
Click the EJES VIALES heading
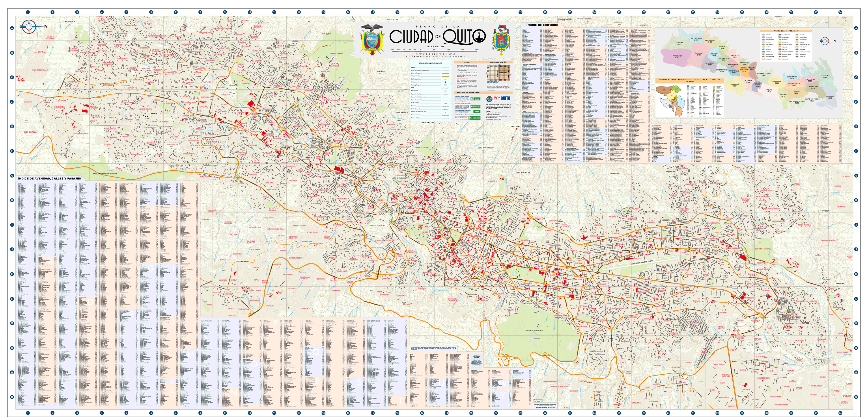(467, 63)
